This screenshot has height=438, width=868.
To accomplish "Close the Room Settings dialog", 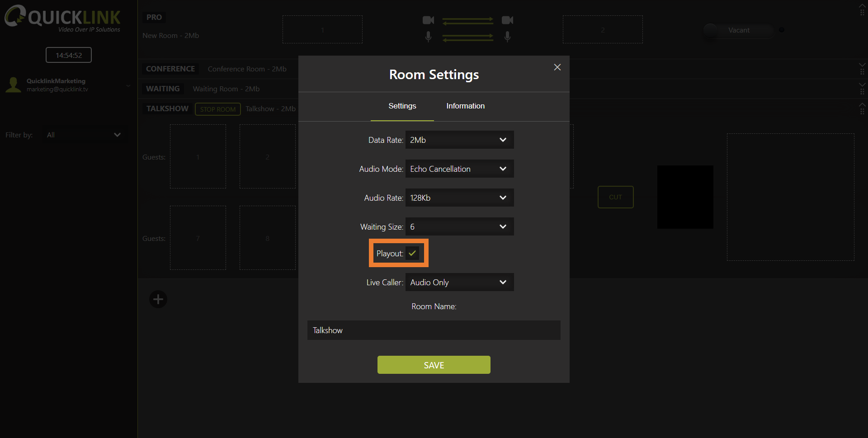I will [557, 67].
